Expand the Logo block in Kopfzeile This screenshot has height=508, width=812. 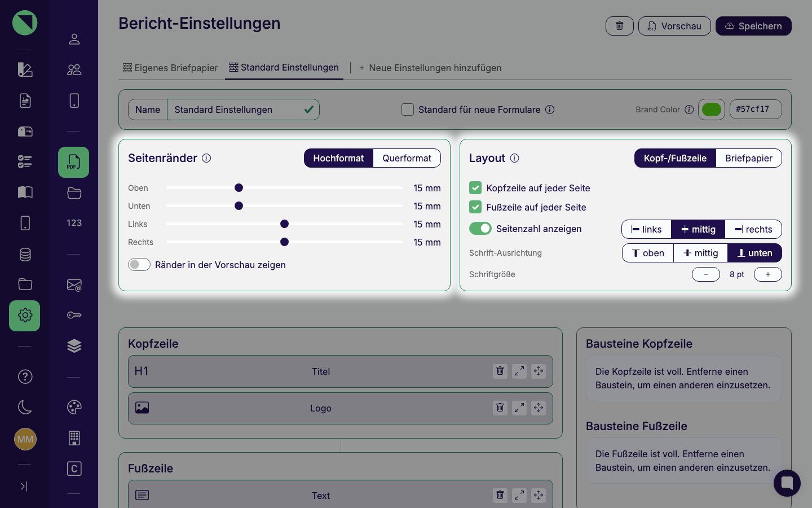519,408
